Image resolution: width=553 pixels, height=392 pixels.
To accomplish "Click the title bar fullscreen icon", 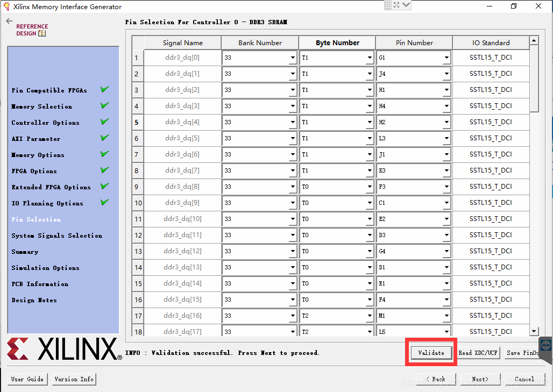I will (x=397, y=5).
